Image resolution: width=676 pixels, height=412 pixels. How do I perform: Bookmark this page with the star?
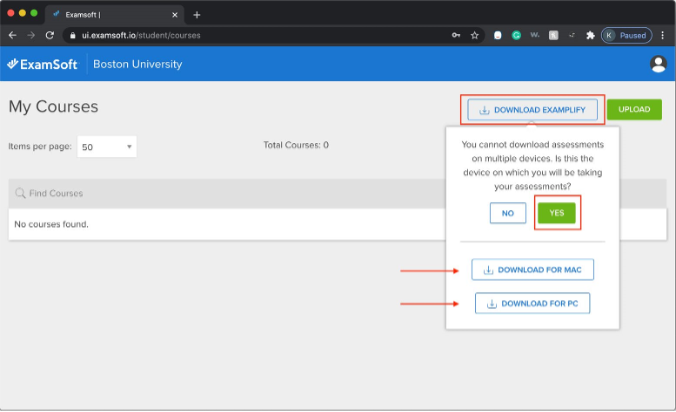474,35
